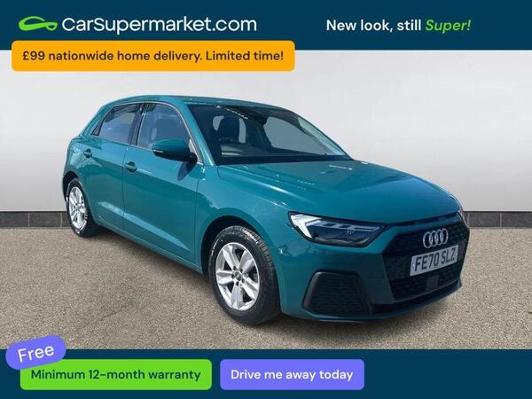532x399 pixels.
Task: Click the rear alloy wheel
Action: pos(80,208)
